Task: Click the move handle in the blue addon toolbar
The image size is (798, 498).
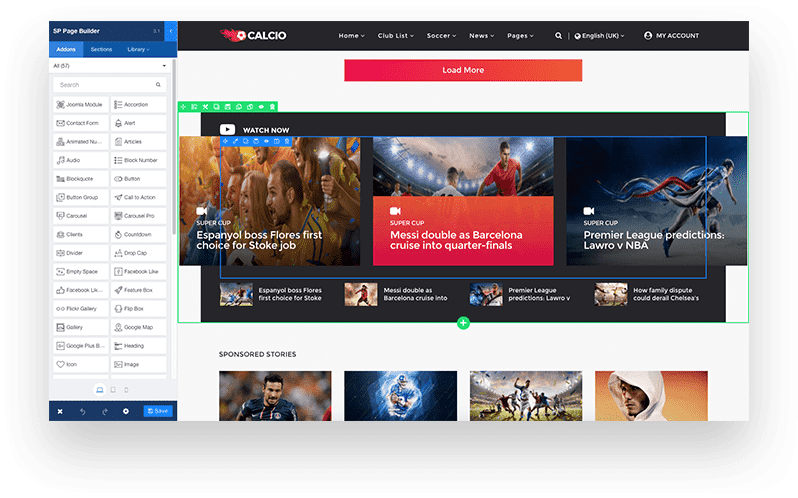Action: (x=225, y=141)
